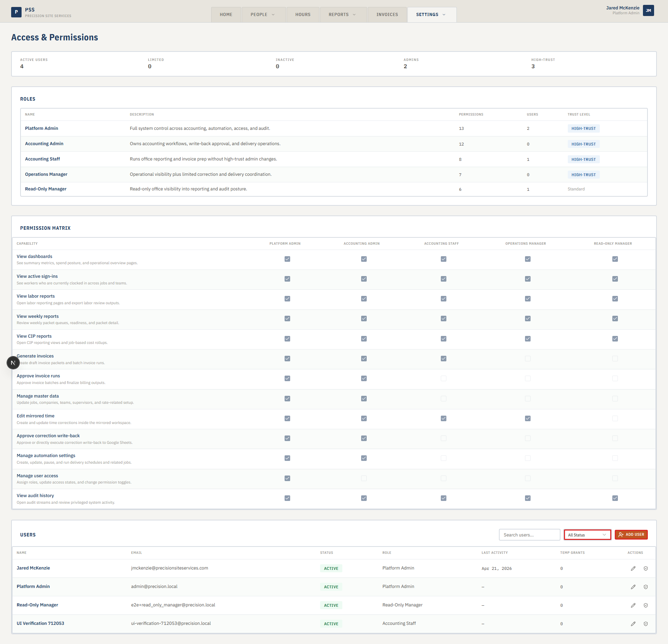Screen dimensions: 668x644
Task: Click the Standard trust level label
Action: (x=576, y=189)
